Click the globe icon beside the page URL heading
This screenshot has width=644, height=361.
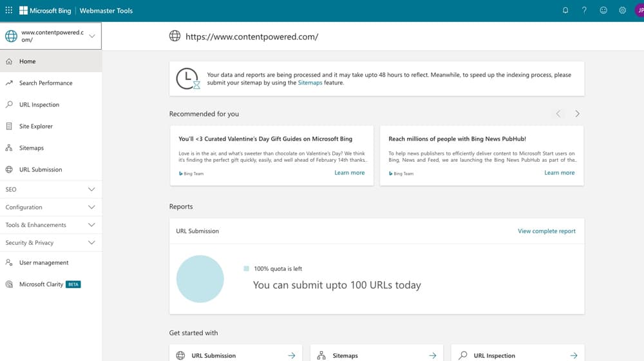tap(175, 36)
